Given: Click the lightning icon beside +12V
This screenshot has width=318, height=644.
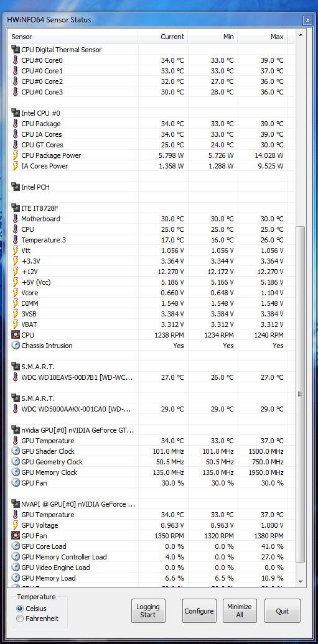Looking at the screenshot, I should 16,272.
